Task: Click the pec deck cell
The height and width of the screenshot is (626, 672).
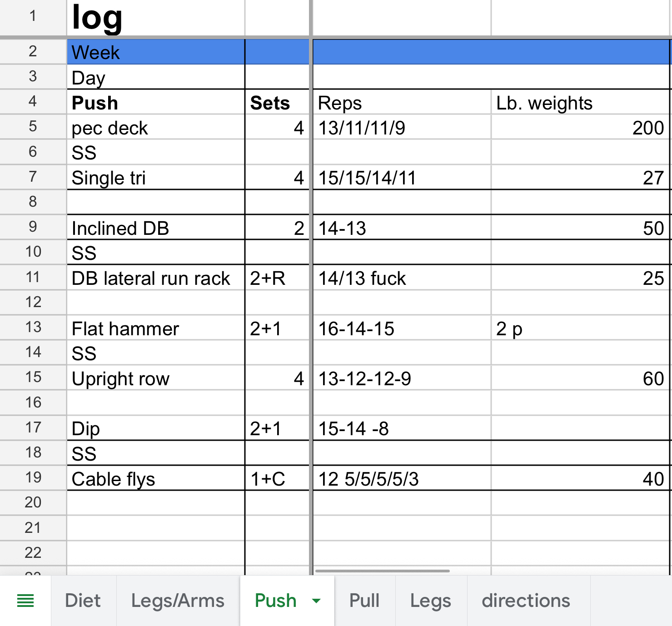Action: click(155, 128)
